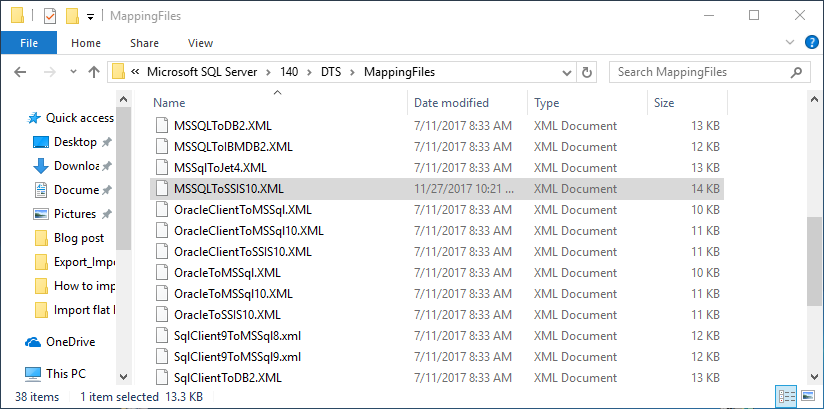Image resolution: width=824 pixels, height=409 pixels.
Task: Refresh the MappingFiles folder view
Action: [587, 72]
